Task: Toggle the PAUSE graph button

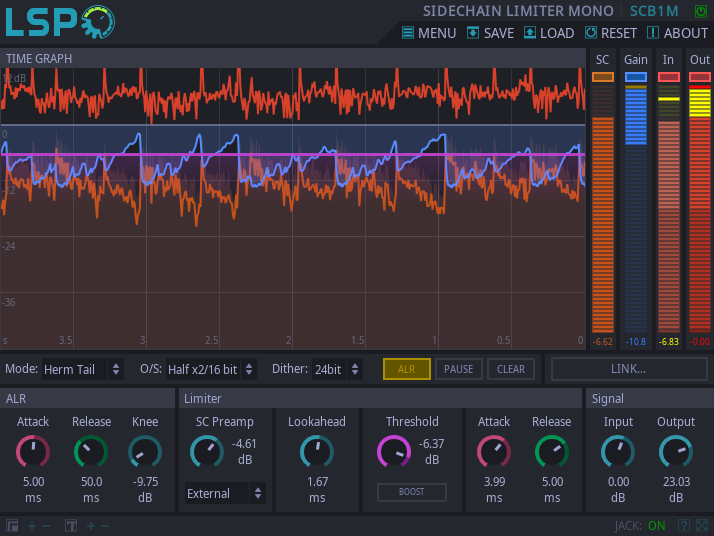Action: click(459, 369)
